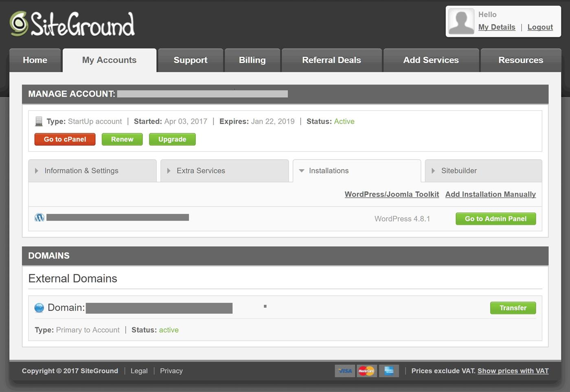Click the Active account status text
Image resolution: width=570 pixels, height=392 pixels.
(344, 121)
